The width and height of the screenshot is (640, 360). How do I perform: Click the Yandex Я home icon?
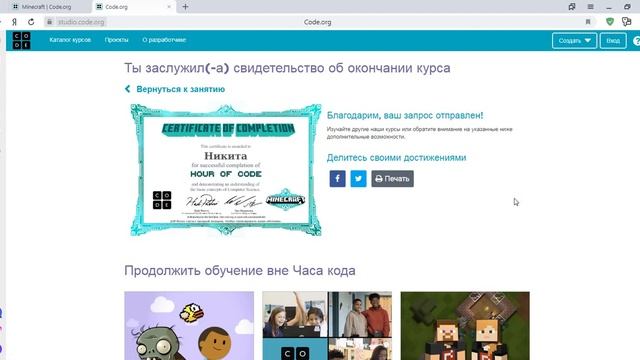coord(14,22)
